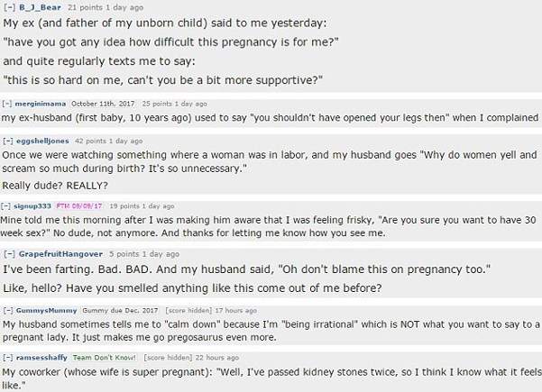The width and height of the screenshot is (542, 392).
Task: Open signup333 username link
Action: pos(32,206)
